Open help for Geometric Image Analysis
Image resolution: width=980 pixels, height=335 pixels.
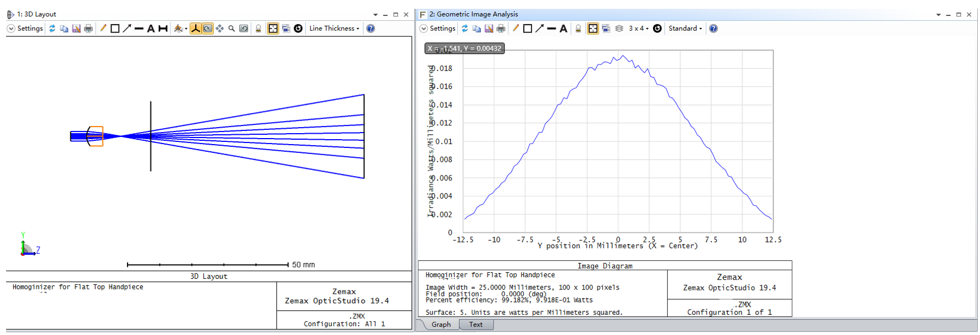click(x=713, y=29)
